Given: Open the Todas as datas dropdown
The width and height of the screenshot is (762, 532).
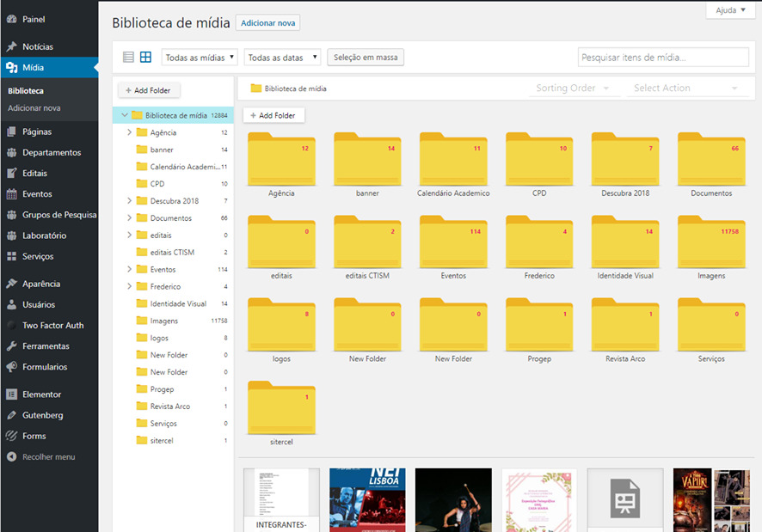Looking at the screenshot, I should tap(282, 58).
